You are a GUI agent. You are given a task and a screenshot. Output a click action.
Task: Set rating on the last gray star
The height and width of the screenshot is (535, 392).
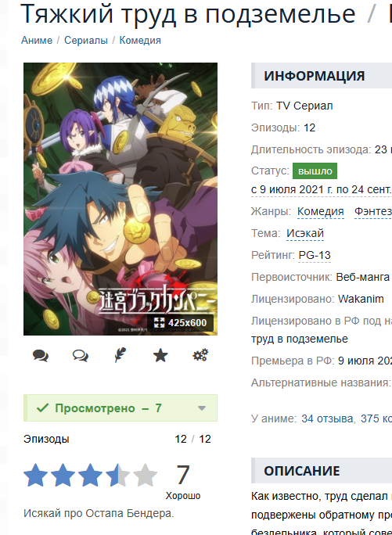[145, 475]
